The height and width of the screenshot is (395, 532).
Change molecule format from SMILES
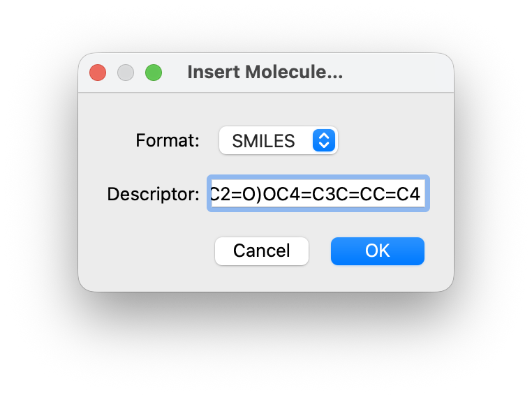(278, 140)
